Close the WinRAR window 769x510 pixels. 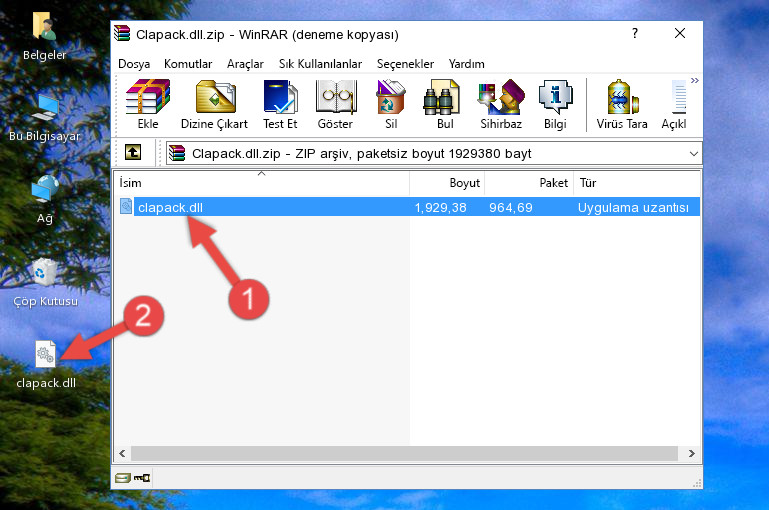point(680,33)
